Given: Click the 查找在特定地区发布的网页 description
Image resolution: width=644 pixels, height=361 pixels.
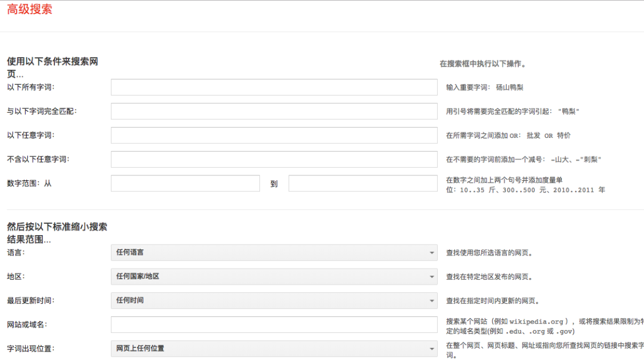Looking at the screenshot, I should pos(489,277).
